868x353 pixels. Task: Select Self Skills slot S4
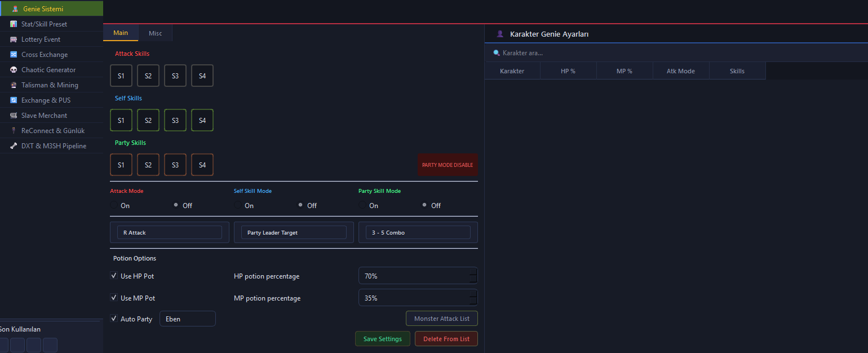[x=202, y=120]
